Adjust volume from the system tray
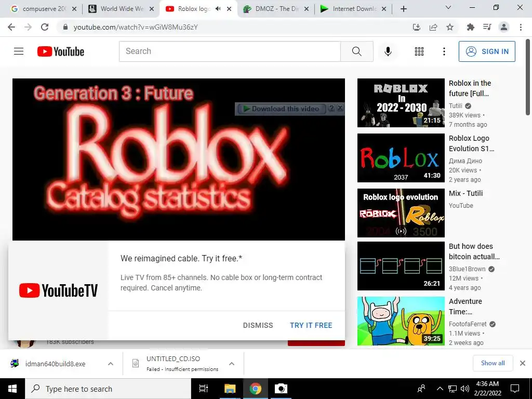The height and width of the screenshot is (399, 532). click(465, 389)
